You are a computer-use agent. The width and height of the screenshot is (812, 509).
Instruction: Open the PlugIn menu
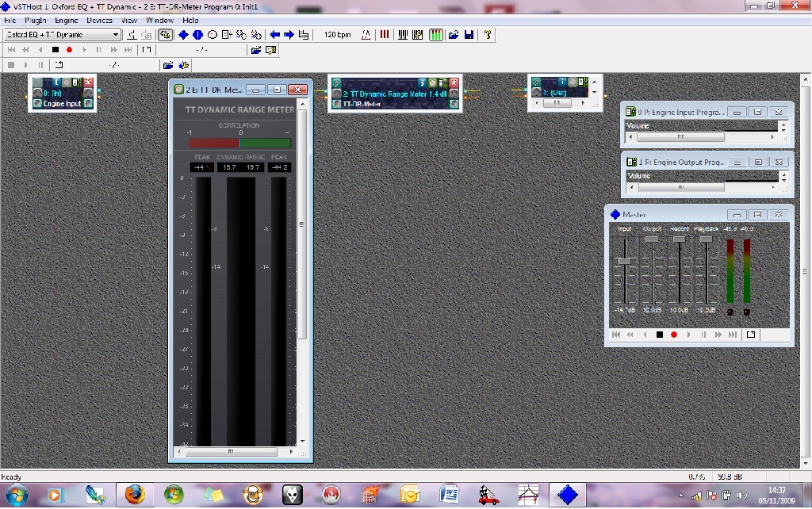36,20
